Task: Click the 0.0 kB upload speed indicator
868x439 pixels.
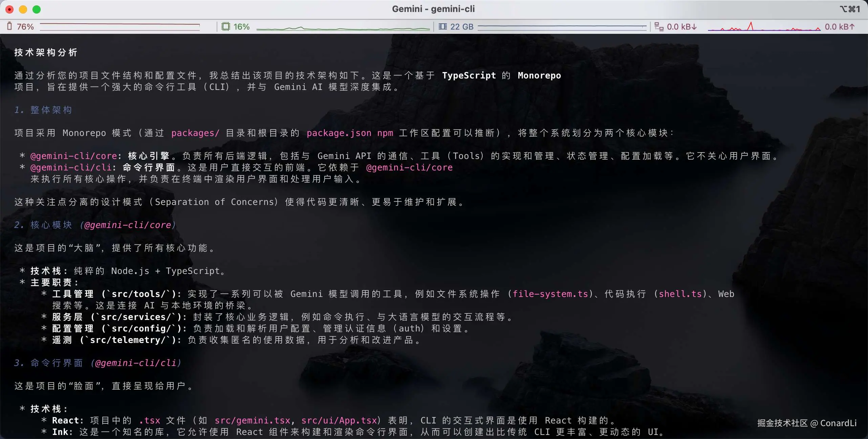Action: (x=840, y=27)
